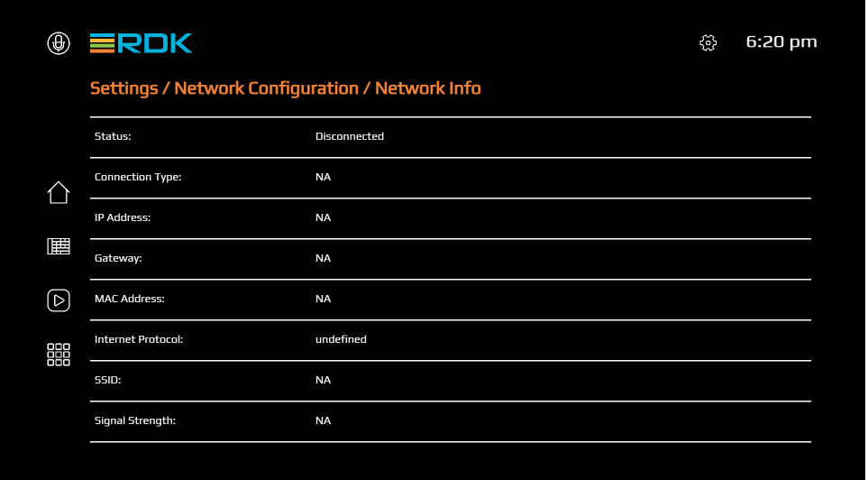Click the Disconnected status value

tap(350, 136)
